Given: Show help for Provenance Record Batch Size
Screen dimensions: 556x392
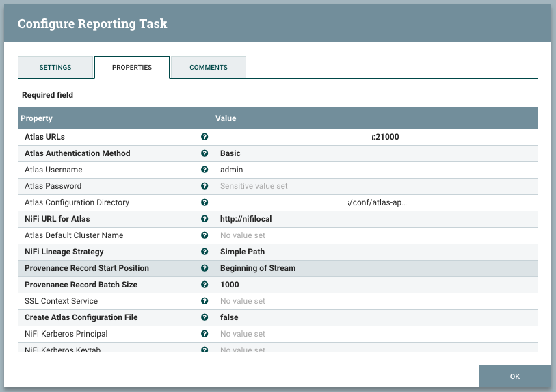Looking at the screenshot, I should click(204, 285).
